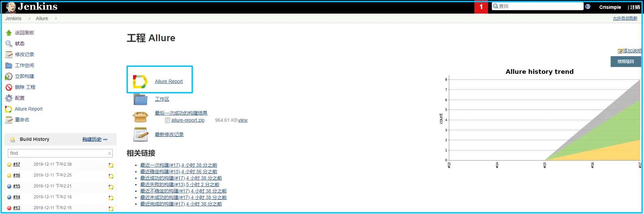This screenshot has width=644, height=214.
Task: Click the yellow status ball for build #17
Action: (x=9, y=165)
